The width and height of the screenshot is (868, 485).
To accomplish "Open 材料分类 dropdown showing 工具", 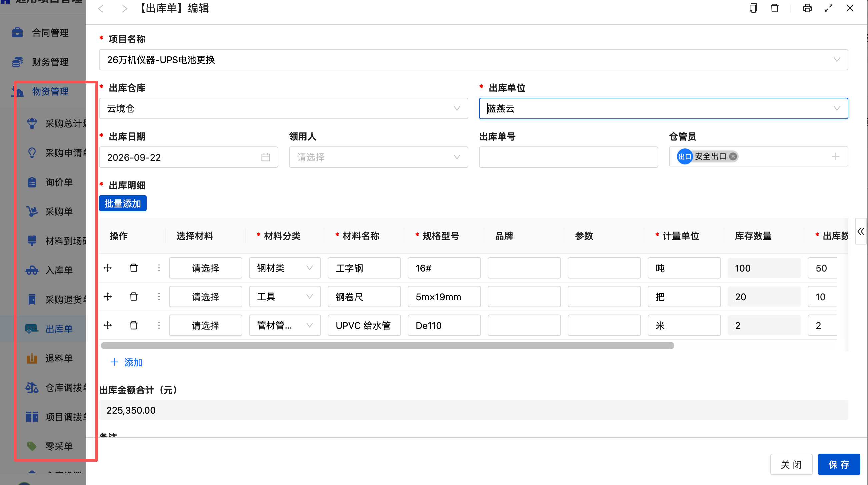I will (285, 297).
